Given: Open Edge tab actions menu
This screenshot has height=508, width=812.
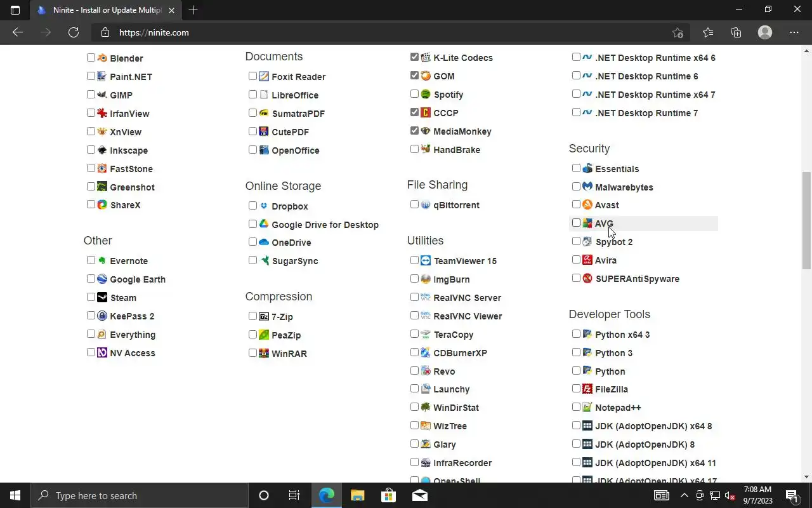Looking at the screenshot, I should coord(15,10).
